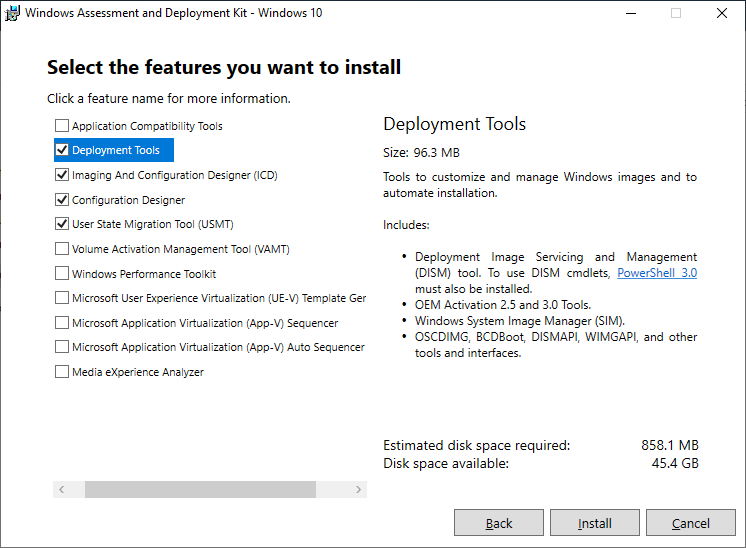Select the App-V Sequencer feature name

click(205, 323)
